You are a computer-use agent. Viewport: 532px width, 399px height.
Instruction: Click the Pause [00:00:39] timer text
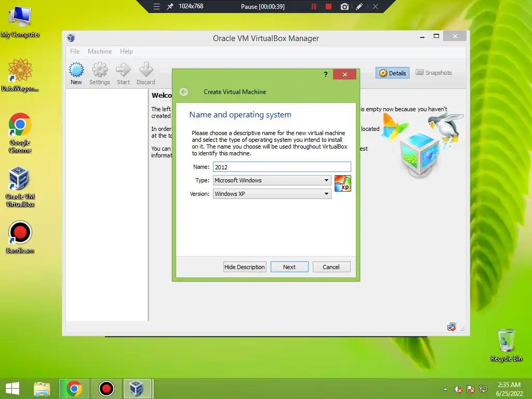[262, 6]
